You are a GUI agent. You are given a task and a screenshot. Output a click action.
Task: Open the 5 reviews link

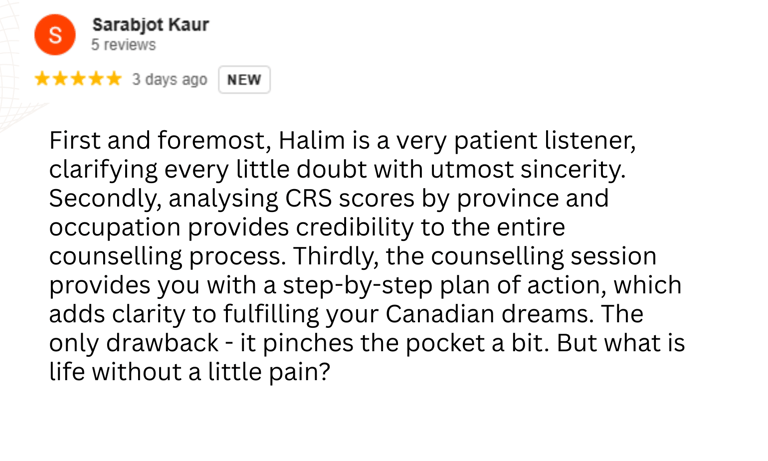pyautogui.click(x=123, y=45)
